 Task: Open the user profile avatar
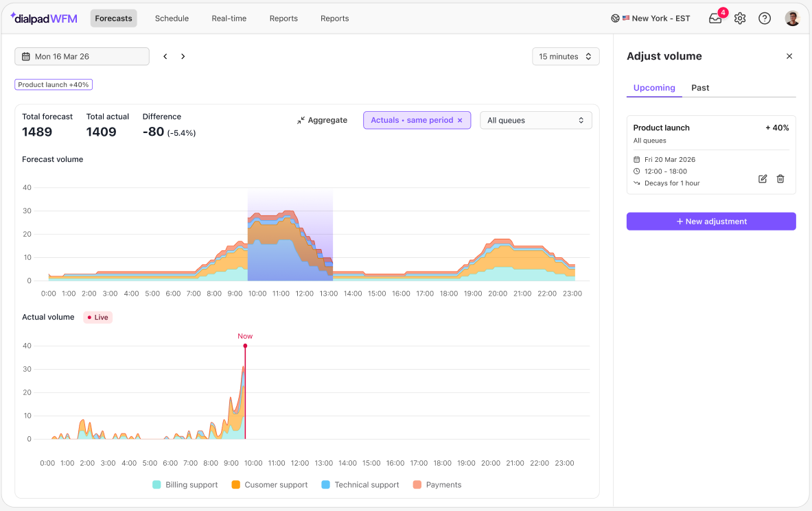tap(792, 19)
